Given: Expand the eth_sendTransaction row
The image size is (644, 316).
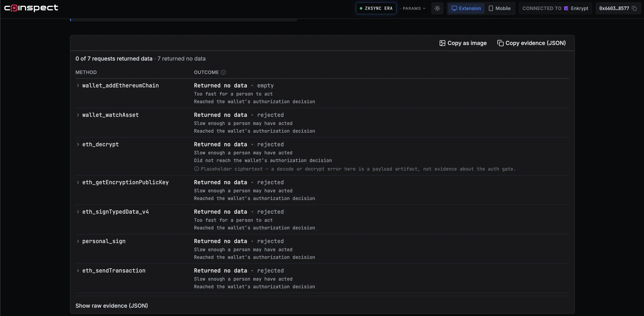Looking at the screenshot, I should point(78,271).
